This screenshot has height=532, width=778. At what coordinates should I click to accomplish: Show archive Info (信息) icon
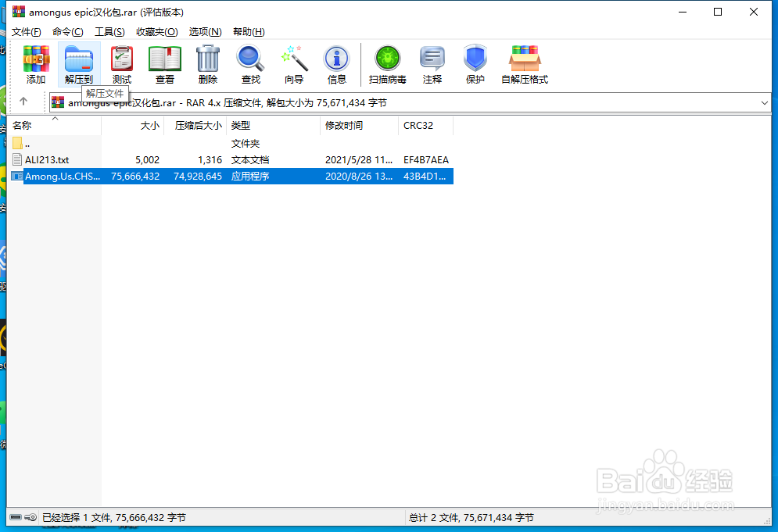[x=336, y=65]
